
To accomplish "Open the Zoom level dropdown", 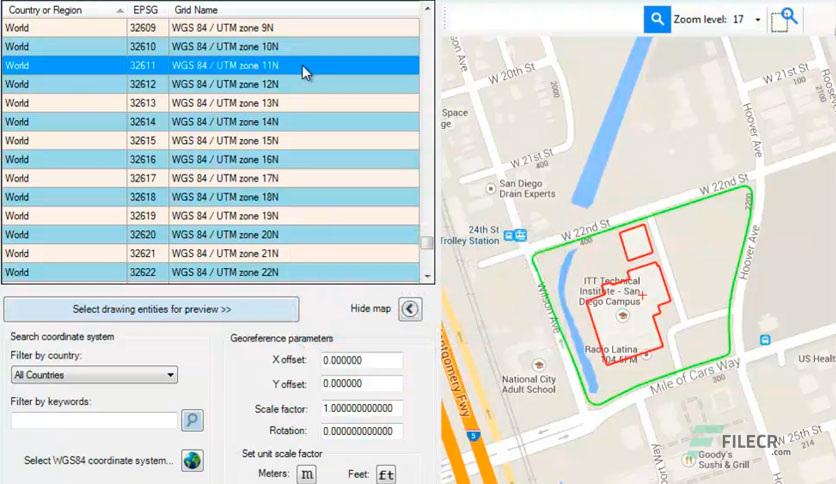I will pyautogui.click(x=757, y=20).
